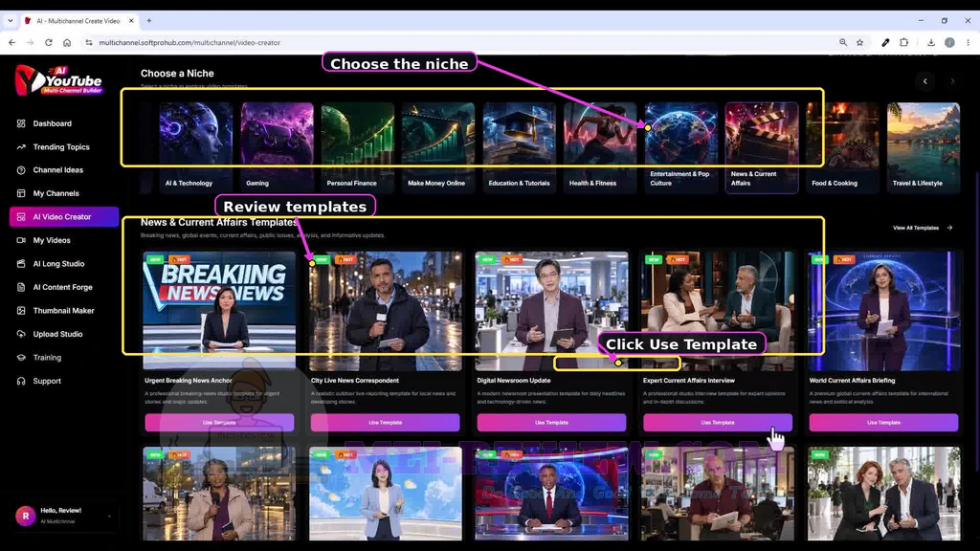Use Template for Digital Newsroom Update
Image resolution: width=980 pixels, height=551 pixels.
point(551,423)
